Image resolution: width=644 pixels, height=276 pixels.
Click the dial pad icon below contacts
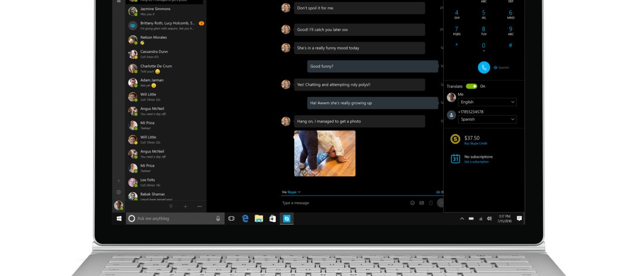[x=171, y=206]
